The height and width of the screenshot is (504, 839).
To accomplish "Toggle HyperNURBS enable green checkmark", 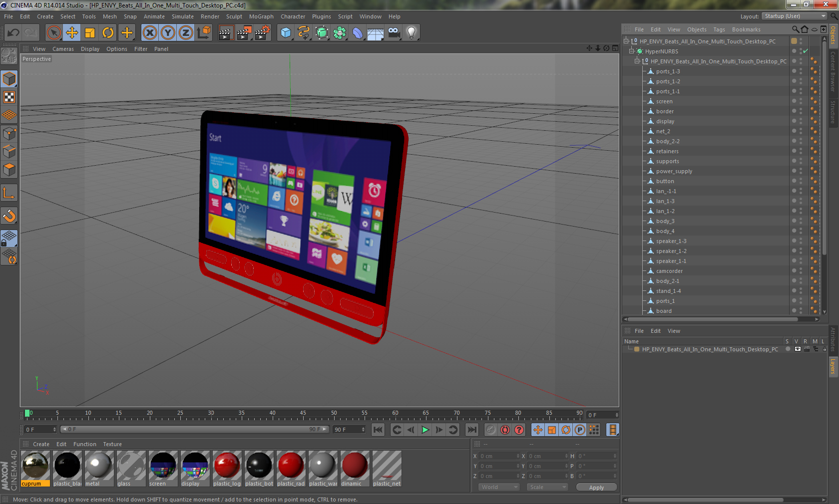I will (x=806, y=51).
